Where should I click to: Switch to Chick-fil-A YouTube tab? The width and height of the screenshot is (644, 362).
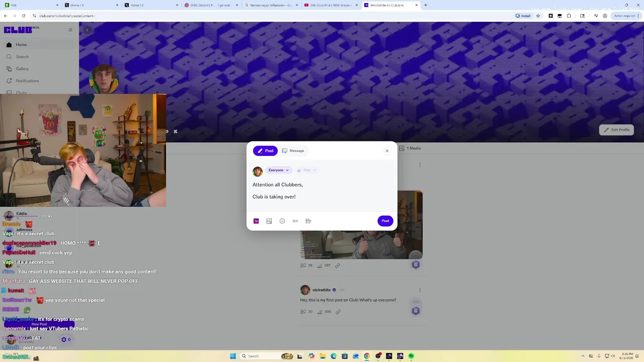tap(331, 5)
